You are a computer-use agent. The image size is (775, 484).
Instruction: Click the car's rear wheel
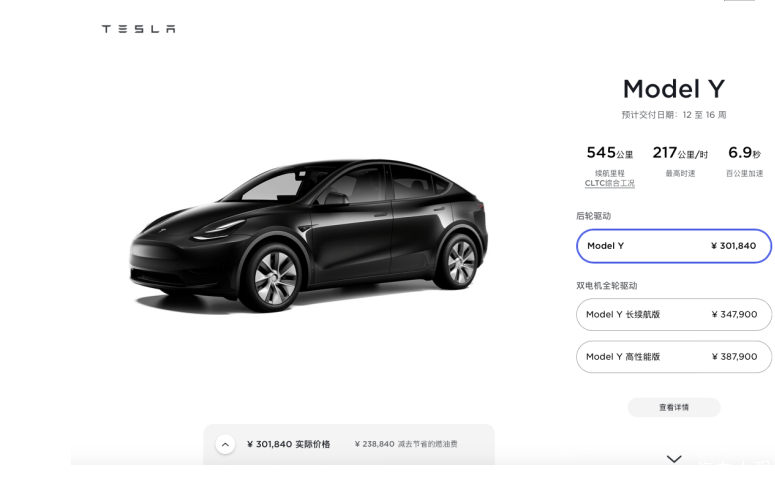[x=460, y=262]
